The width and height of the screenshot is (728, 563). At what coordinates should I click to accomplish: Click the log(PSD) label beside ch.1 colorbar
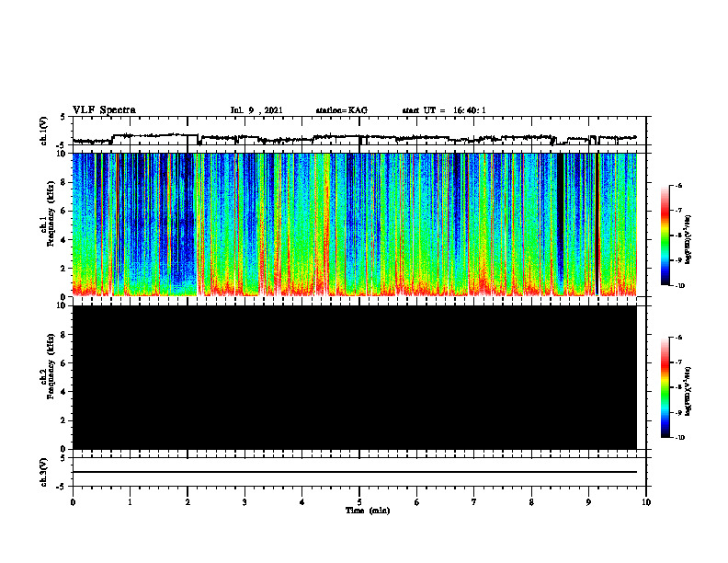point(688,239)
